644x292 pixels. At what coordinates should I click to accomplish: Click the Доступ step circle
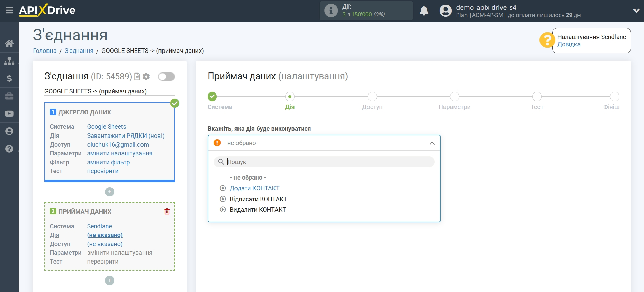pos(372,97)
